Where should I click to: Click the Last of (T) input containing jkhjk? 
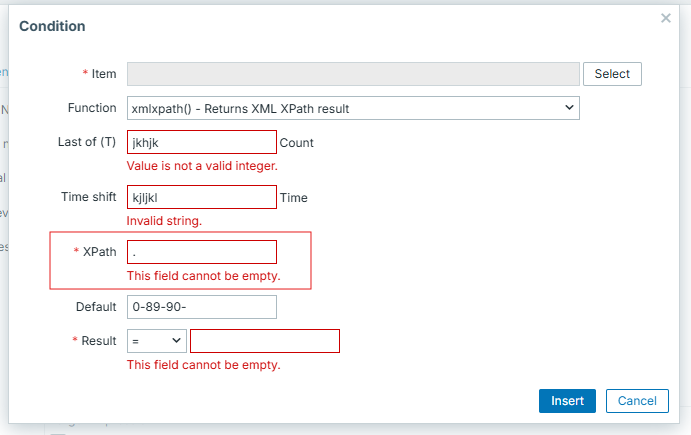pos(201,143)
